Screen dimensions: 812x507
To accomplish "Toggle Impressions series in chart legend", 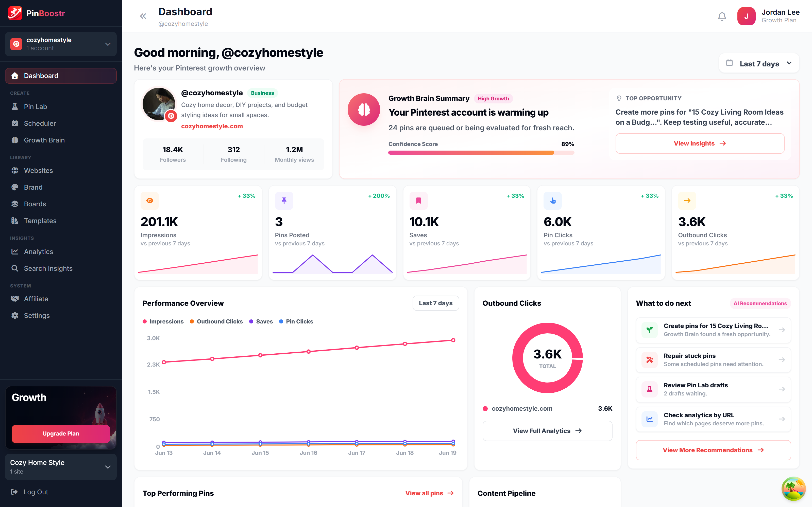I will (163, 321).
